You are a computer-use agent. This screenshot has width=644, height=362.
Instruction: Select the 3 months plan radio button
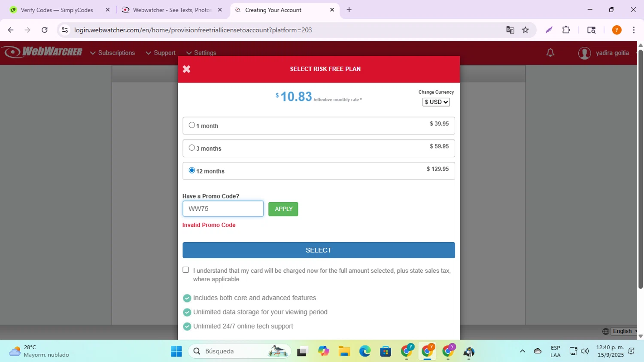[192, 148]
